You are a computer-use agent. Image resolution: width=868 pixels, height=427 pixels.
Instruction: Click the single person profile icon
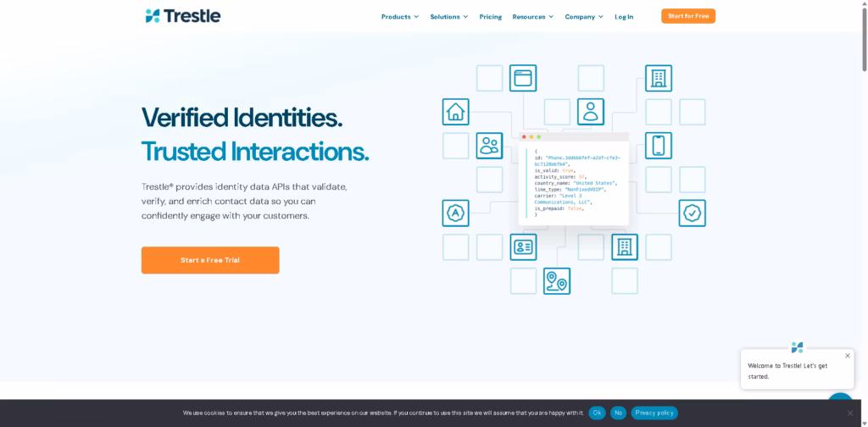coord(591,112)
